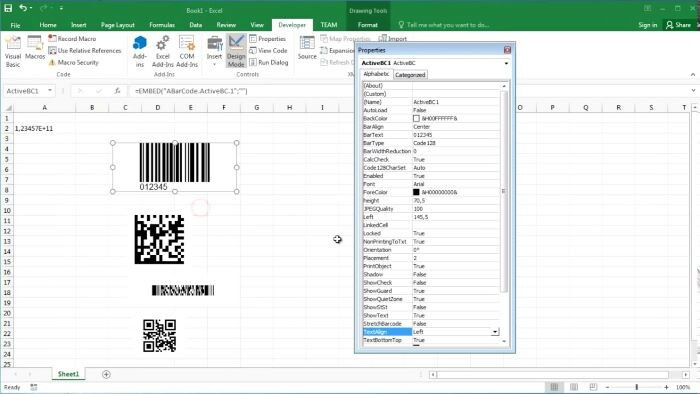Click the ForeColor black swatch

pyautogui.click(x=416, y=192)
